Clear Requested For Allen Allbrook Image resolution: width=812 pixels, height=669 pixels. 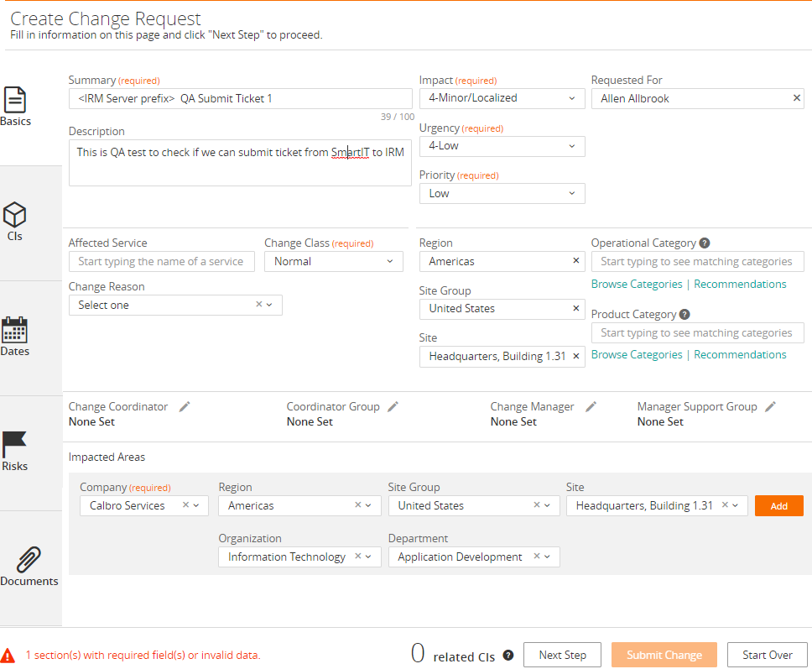pyautogui.click(x=796, y=98)
